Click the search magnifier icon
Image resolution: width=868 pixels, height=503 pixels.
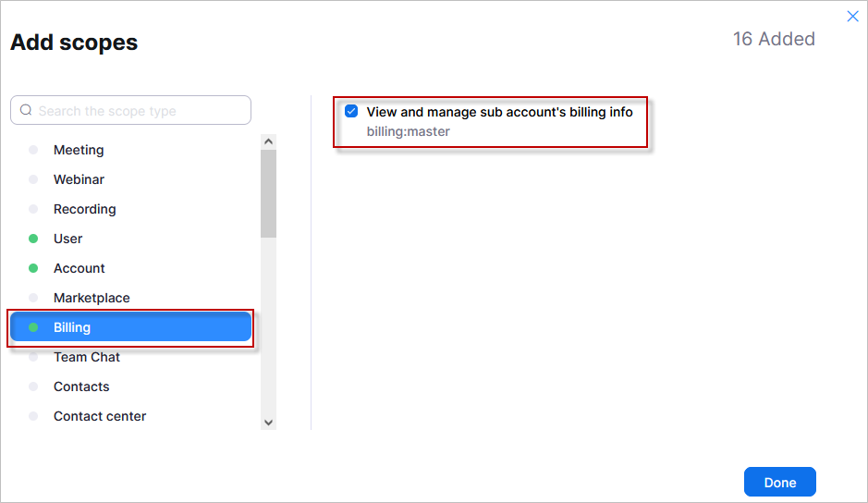26,110
